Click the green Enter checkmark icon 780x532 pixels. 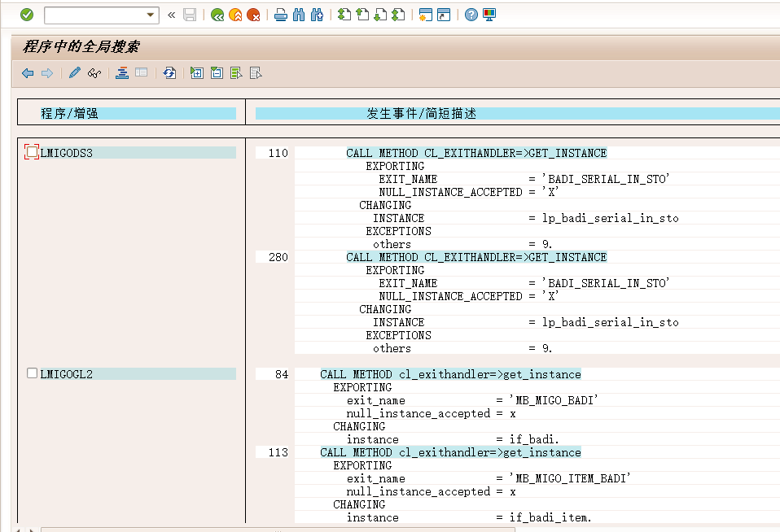pos(27,15)
